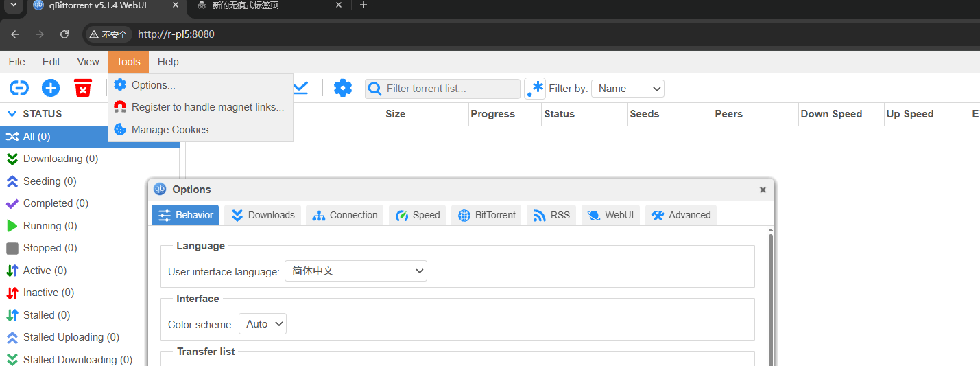Switch to the BitTorrent options tab
Viewport: 980px width, 366px height.
pos(486,215)
